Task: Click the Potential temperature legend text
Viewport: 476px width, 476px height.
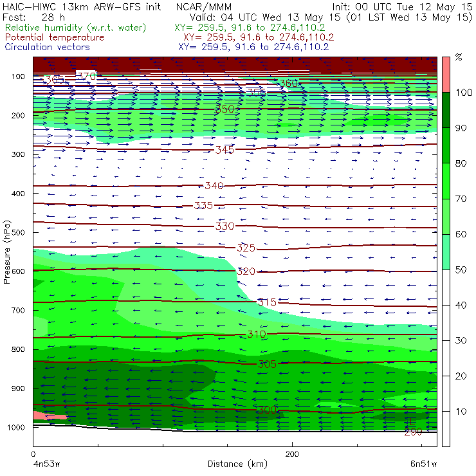Action: click(55, 37)
